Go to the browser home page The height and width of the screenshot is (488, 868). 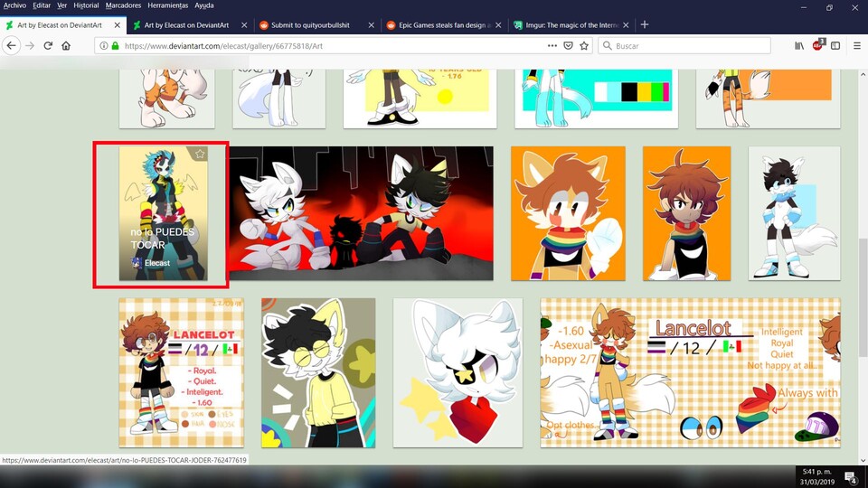coord(66,45)
